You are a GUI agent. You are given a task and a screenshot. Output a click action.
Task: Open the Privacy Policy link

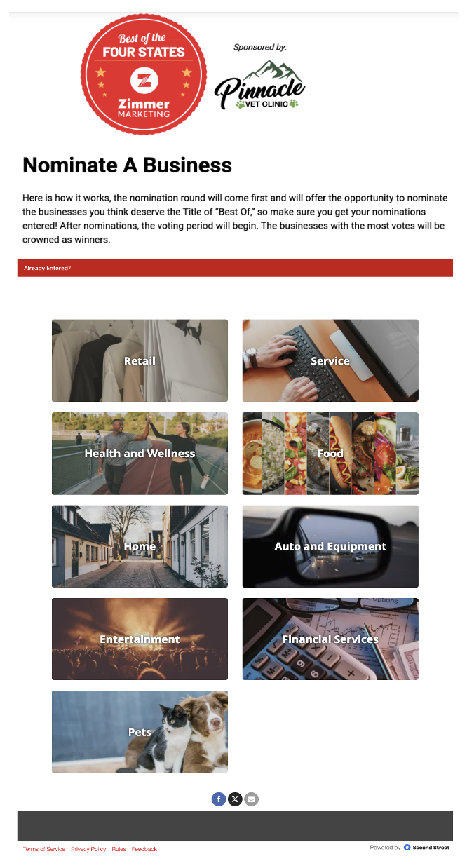click(88, 849)
